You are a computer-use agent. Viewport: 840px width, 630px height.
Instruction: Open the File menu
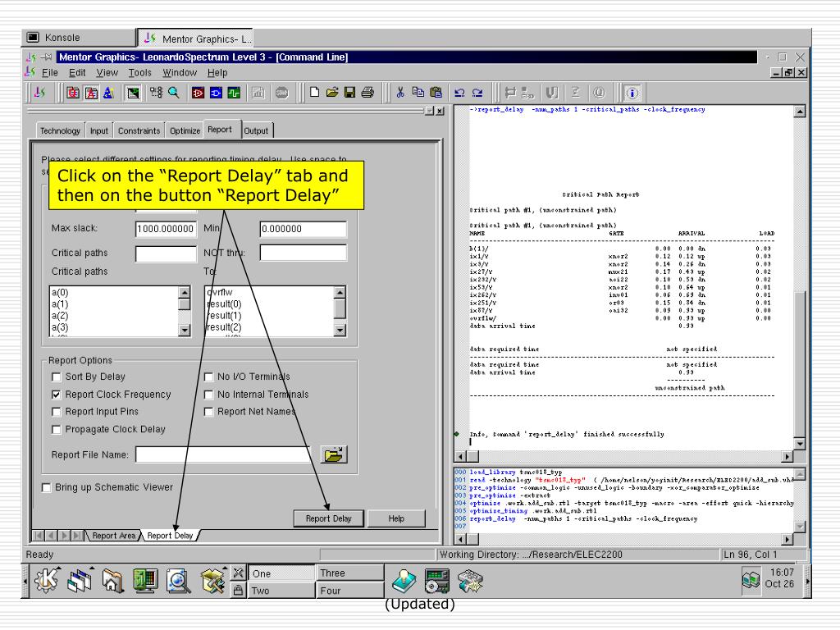pos(50,72)
